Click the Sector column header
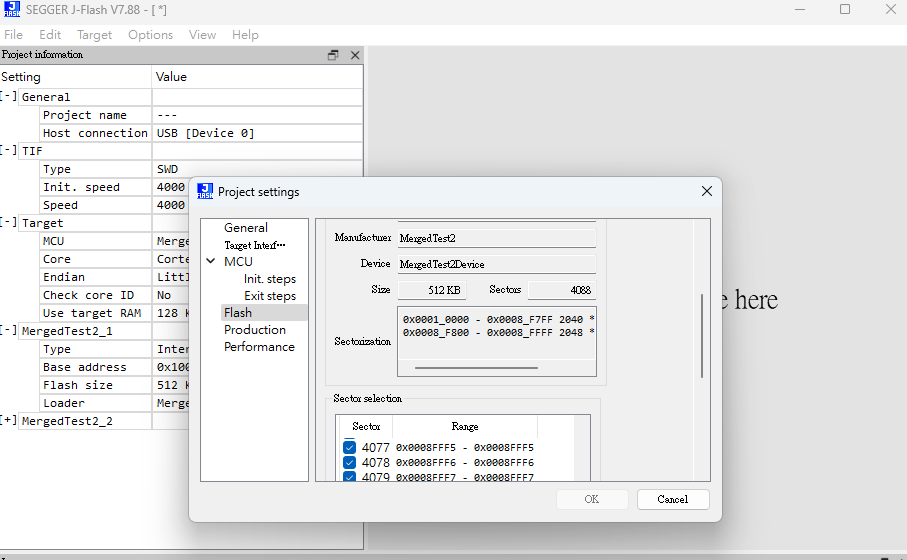This screenshot has height=560, width=907. click(x=366, y=426)
